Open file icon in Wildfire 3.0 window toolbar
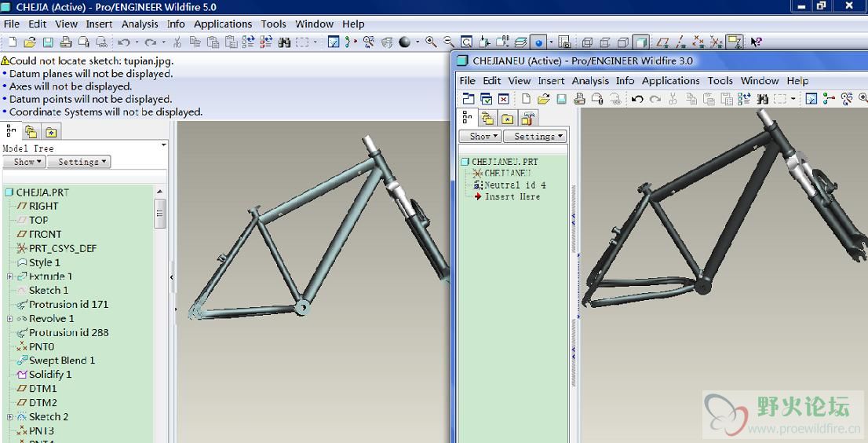This screenshot has height=443, width=868. tap(544, 99)
